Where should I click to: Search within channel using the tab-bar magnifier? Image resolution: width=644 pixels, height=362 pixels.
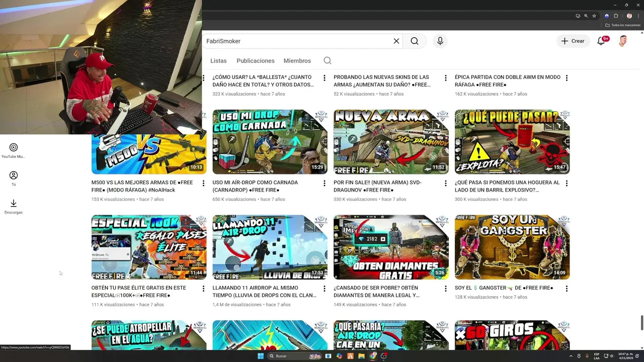[328, 61]
